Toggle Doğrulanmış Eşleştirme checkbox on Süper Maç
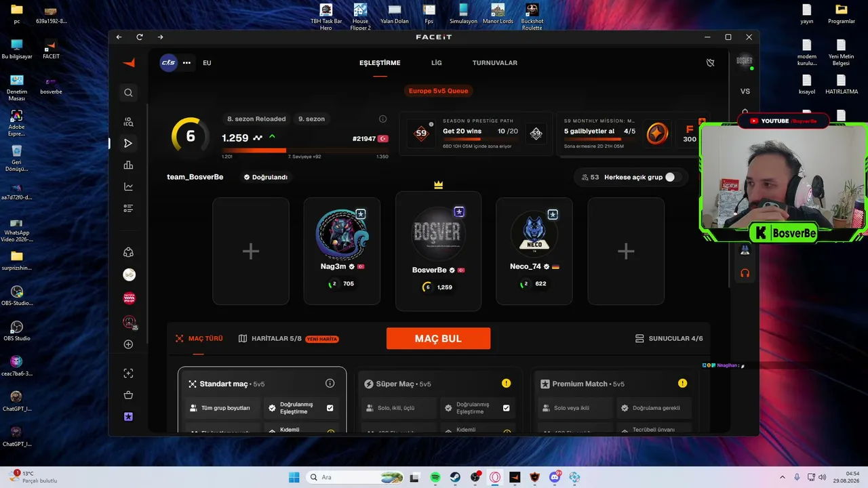This screenshot has height=488, width=868. pyautogui.click(x=506, y=408)
